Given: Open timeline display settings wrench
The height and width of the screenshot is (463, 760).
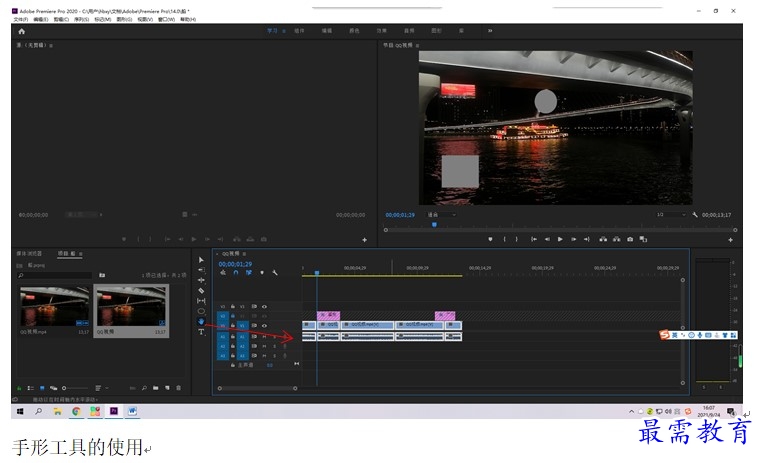Looking at the screenshot, I should pyautogui.click(x=275, y=273).
